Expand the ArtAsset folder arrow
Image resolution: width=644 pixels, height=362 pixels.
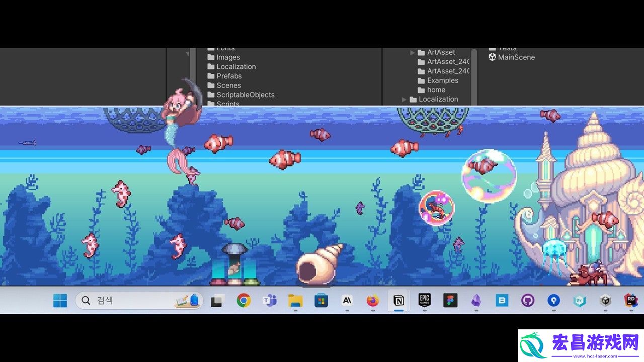413,52
